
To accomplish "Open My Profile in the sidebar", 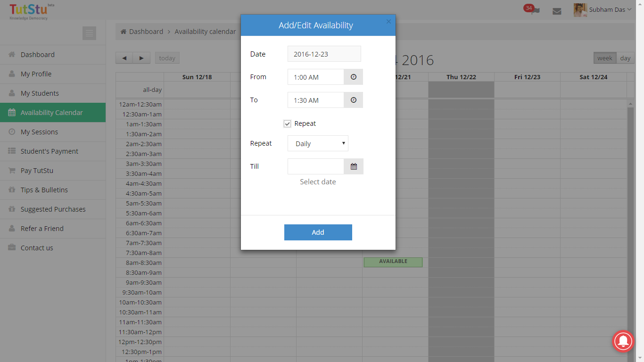I will [53, 74].
